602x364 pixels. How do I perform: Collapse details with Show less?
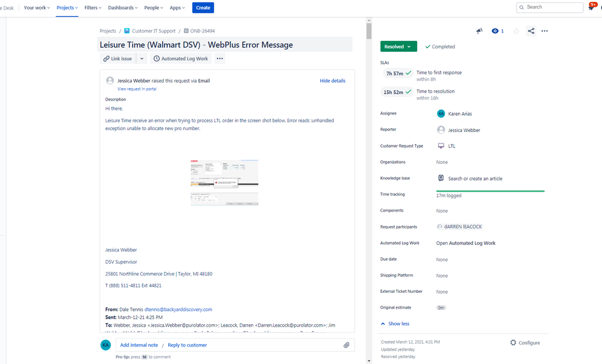(395, 324)
